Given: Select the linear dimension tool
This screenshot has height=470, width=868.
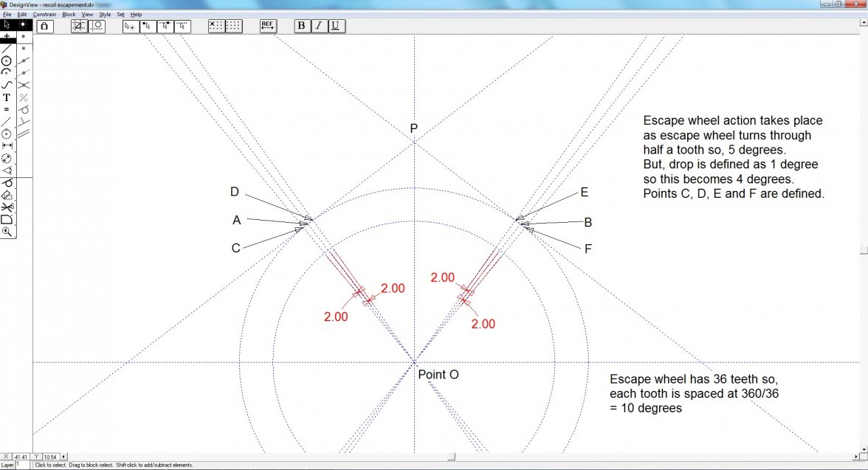Looking at the screenshot, I should tap(7, 146).
